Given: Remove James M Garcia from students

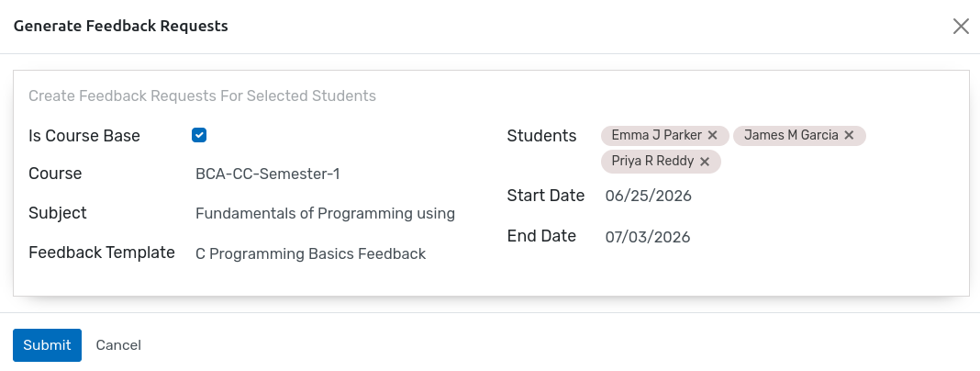Looking at the screenshot, I should (x=848, y=135).
